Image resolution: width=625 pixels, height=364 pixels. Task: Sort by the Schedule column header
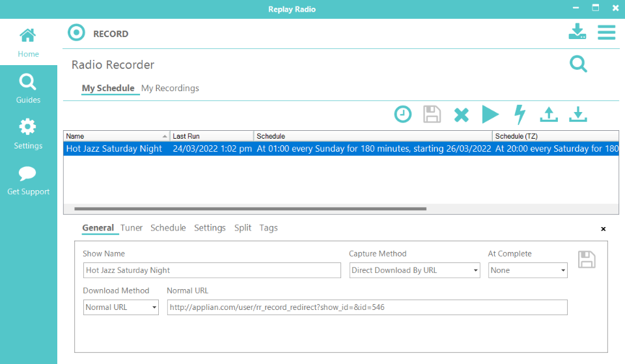373,136
